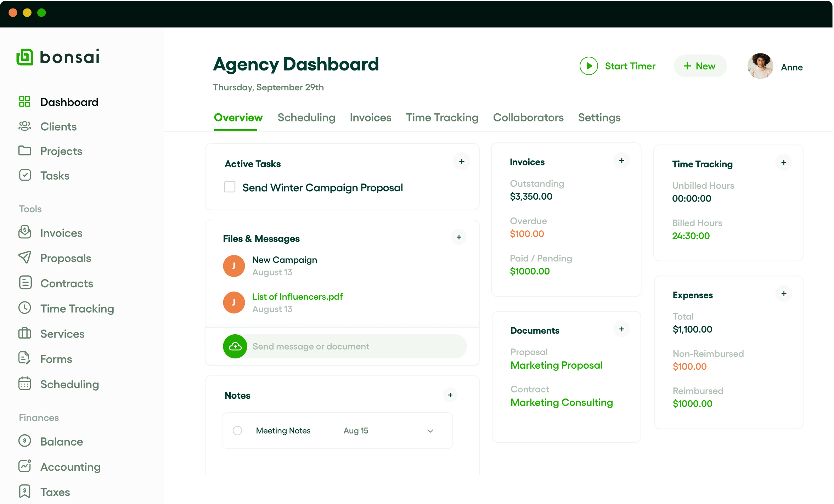Click the Anne user name

(x=792, y=67)
